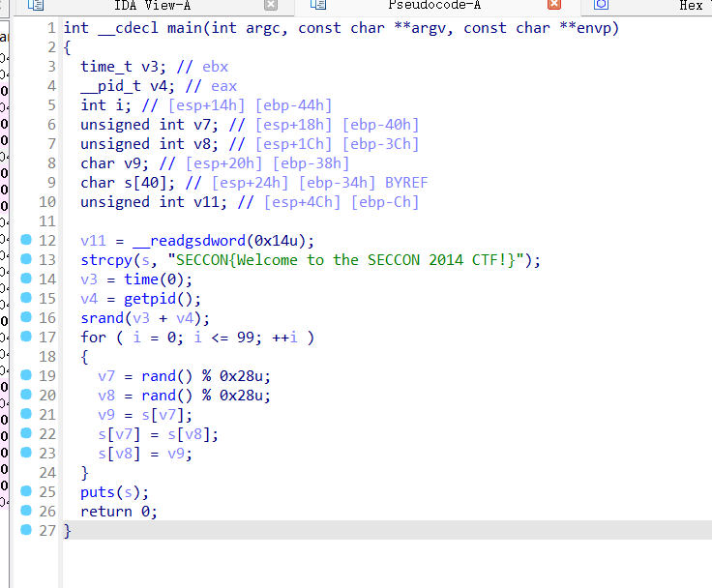
Task: Click the Pseudocode-A tab icon
Action: 318,5
